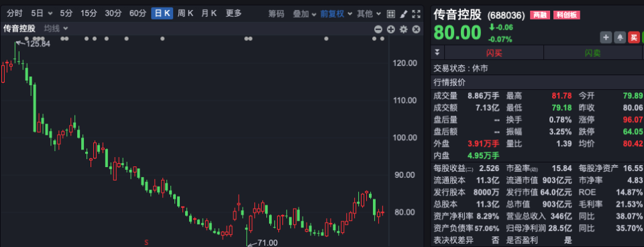Expand the chart to fullscreen
The image size is (644, 247).
(417, 13)
